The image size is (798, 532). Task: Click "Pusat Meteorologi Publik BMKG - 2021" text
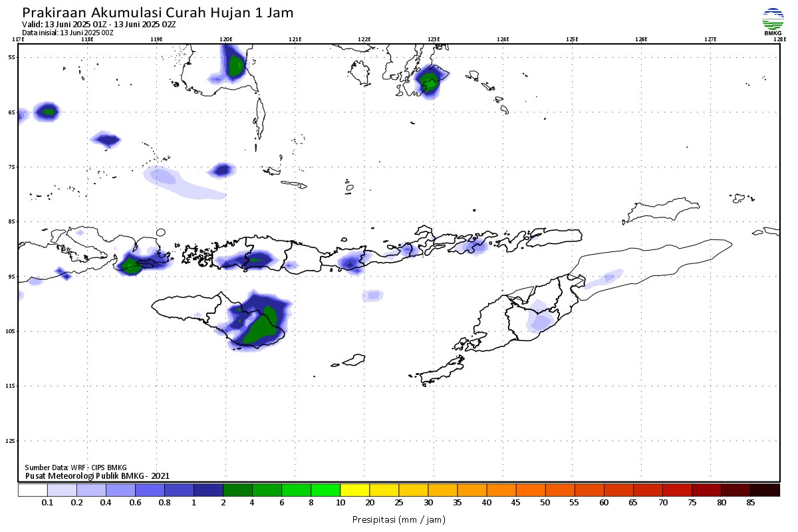tap(97, 475)
